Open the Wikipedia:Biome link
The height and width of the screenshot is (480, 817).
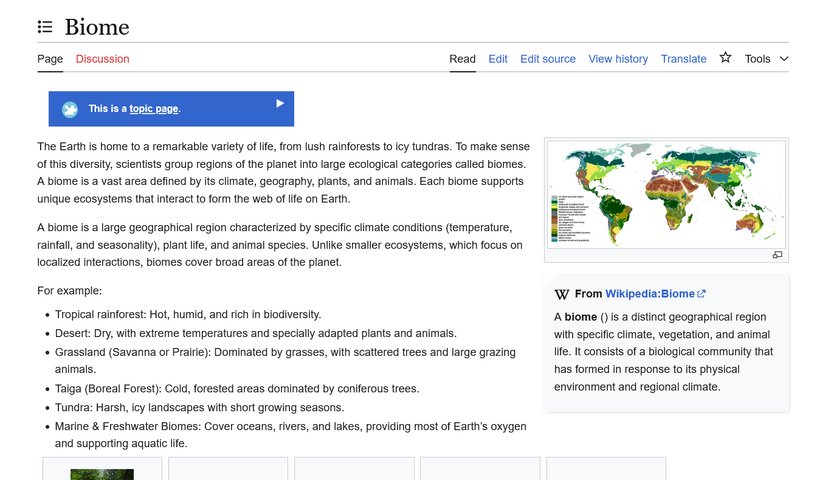point(650,294)
